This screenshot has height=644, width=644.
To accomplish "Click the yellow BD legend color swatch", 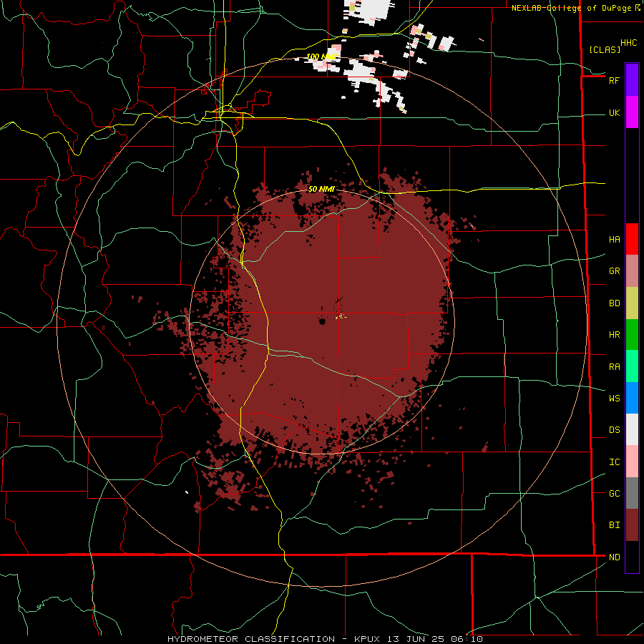I will click(x=632, y=303).
